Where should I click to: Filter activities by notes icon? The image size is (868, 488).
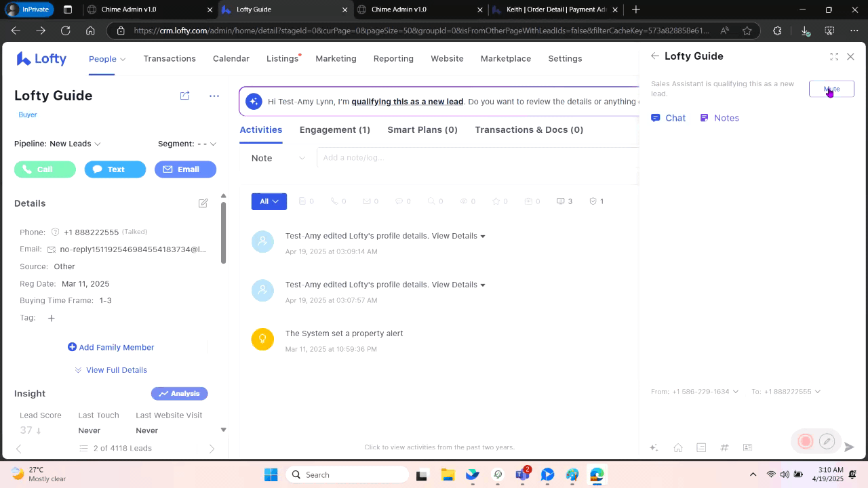point(306,201)
